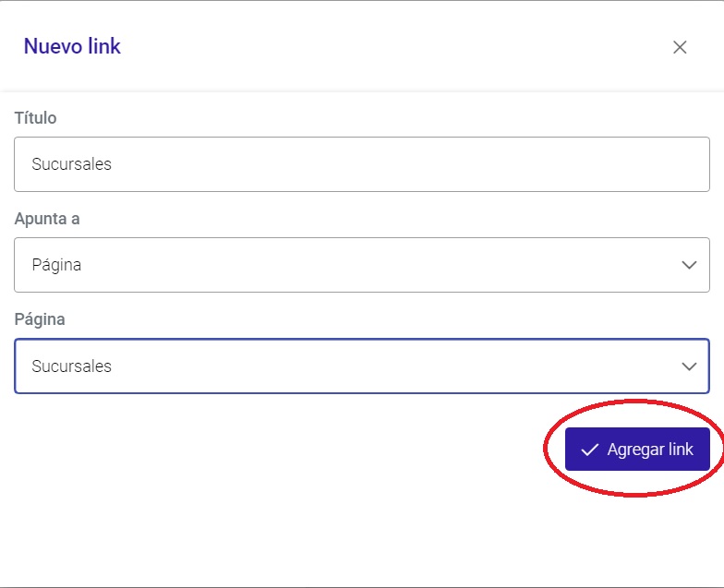Focus the Título text field
The height and width of the screenshot is (588, 724).
tap(362, 164)
